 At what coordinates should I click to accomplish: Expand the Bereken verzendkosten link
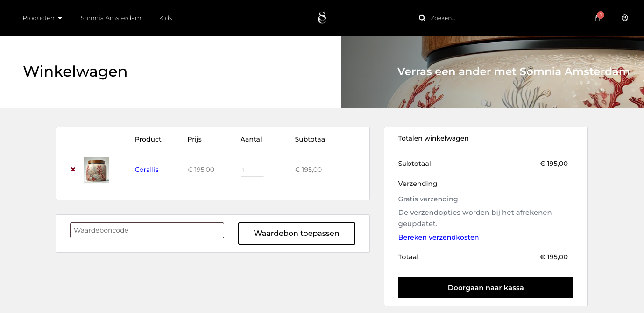pos(438,237)
